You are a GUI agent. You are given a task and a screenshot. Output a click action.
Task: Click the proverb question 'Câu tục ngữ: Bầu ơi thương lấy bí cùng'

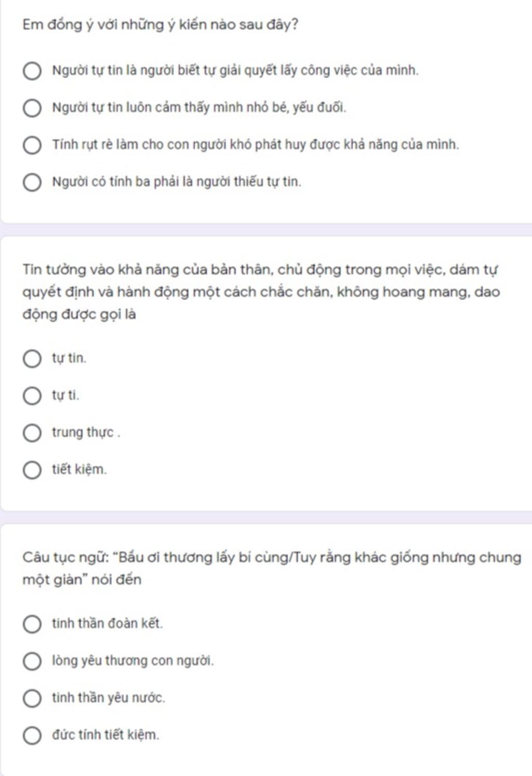(272, 568)
